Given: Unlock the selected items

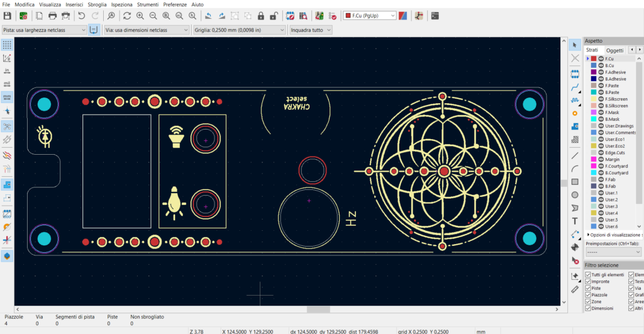Looking at the screenshot, I should pyautogui.click(x=274, y=16).
